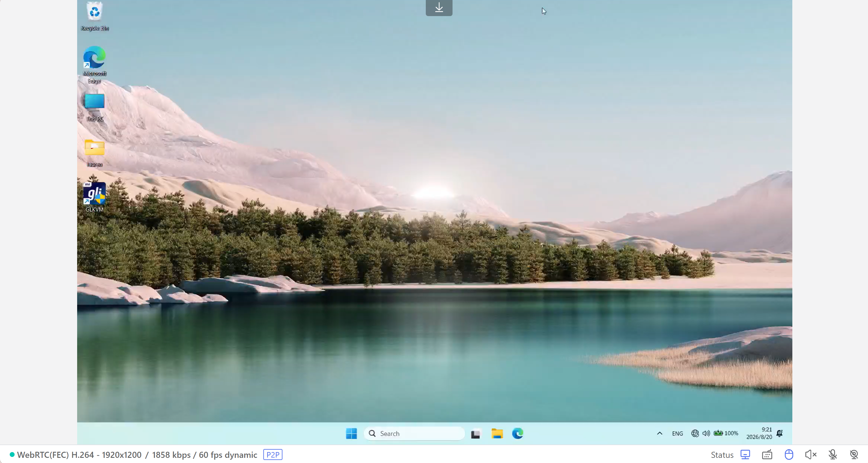The height and width of the screenshot is (463, 868).
Task: Click the mouse status icon
Action: tap(788, 455)
